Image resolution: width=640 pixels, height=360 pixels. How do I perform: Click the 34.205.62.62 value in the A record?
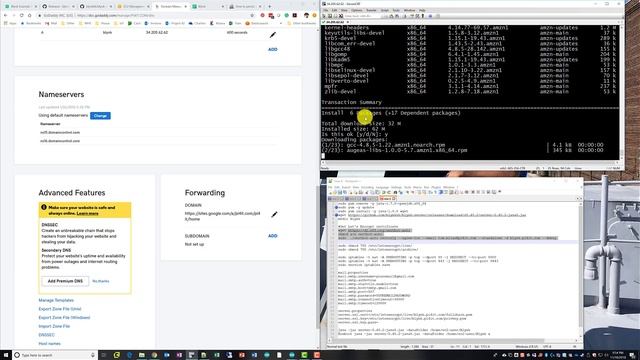click(157, 32)
